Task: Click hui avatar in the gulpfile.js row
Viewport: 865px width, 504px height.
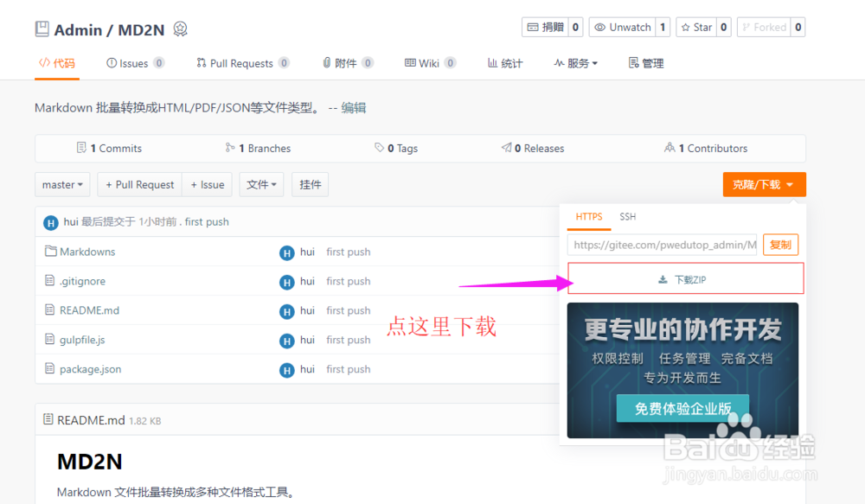Action: click(x=286, y=341)
